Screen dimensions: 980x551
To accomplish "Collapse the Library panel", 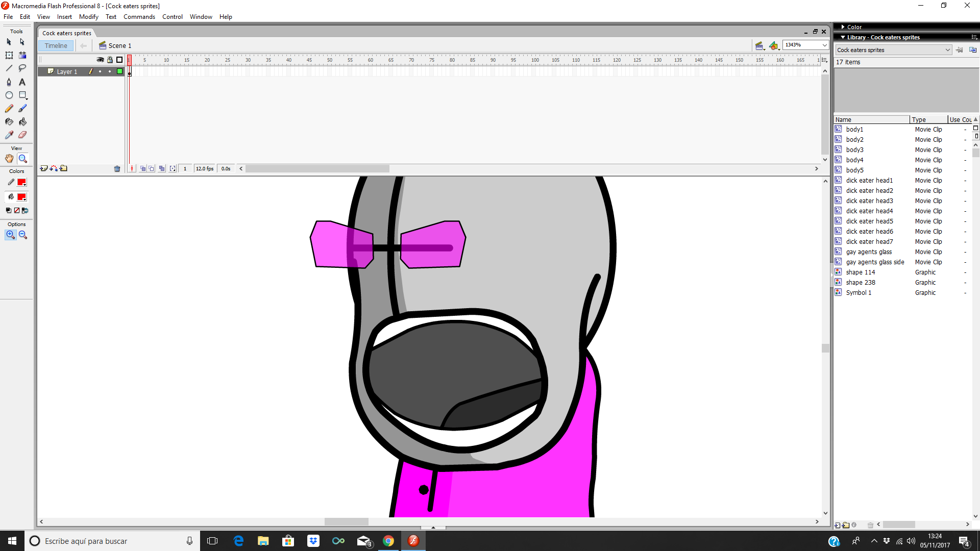I will [843, 37].
